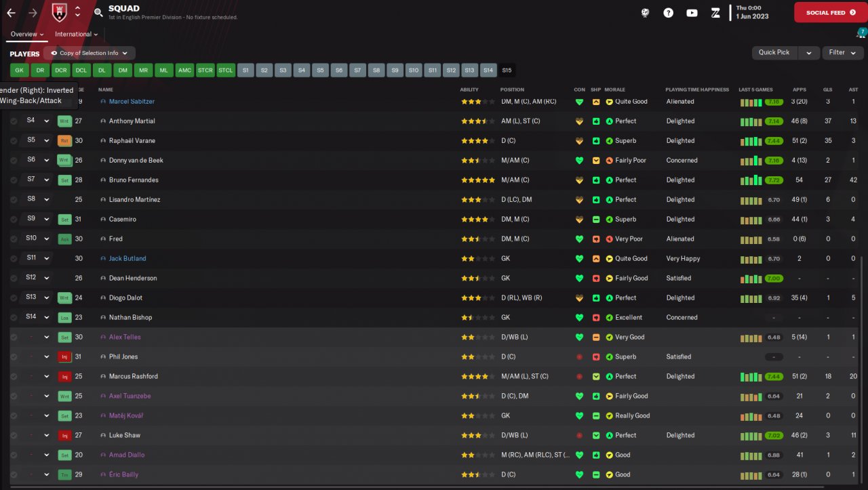Open the Filter dropdown
The width and height of the screenshot is (868, 490).
coord(843,52)
